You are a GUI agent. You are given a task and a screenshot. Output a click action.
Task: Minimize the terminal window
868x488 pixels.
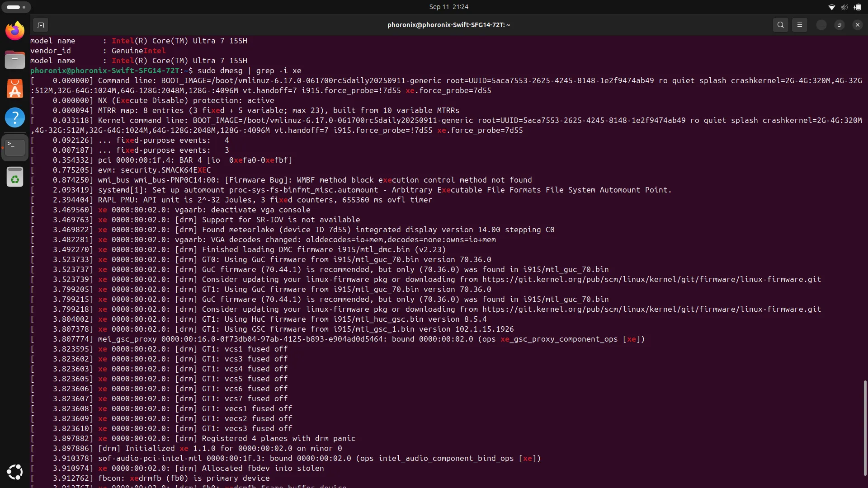pyautogui.click(x=821, y=25)
